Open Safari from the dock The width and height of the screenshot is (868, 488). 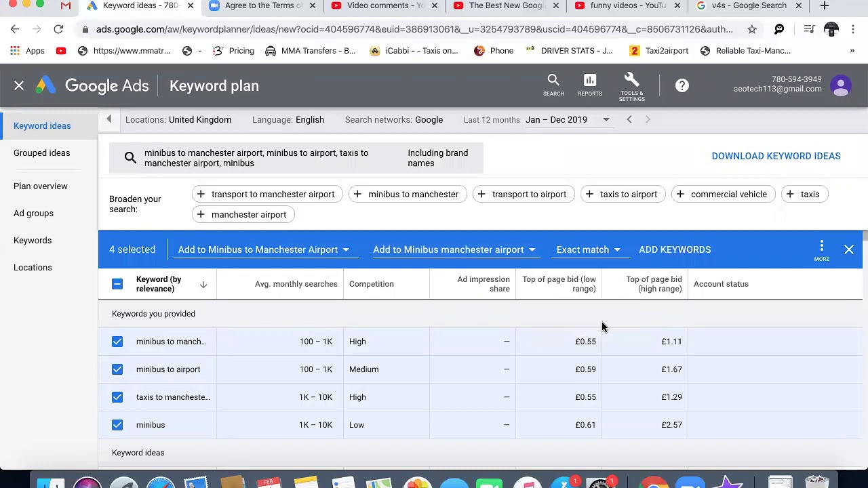(161, 482)
